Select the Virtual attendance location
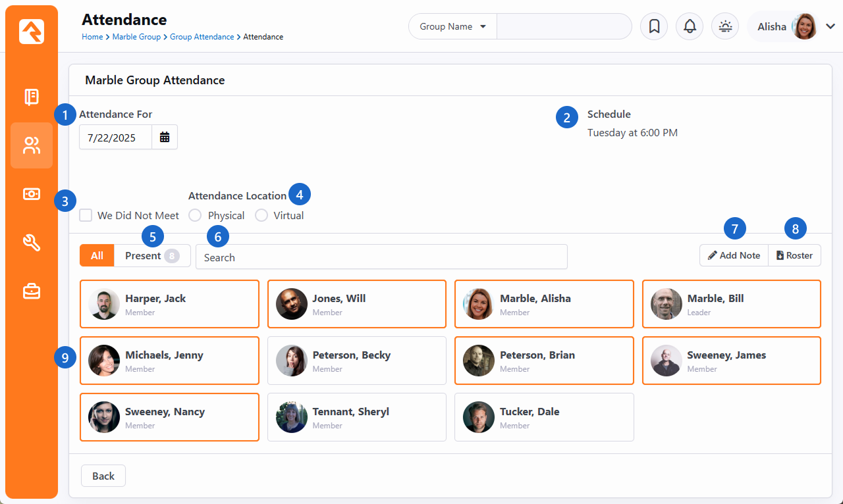Viewport: 843px width, 504px height. point(261,216)
